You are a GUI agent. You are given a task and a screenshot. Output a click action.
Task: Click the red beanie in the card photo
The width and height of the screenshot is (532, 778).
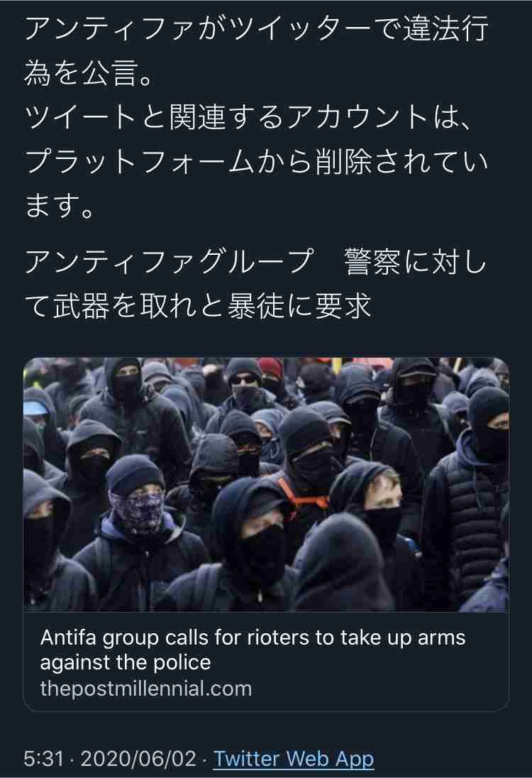coord(271,368)
